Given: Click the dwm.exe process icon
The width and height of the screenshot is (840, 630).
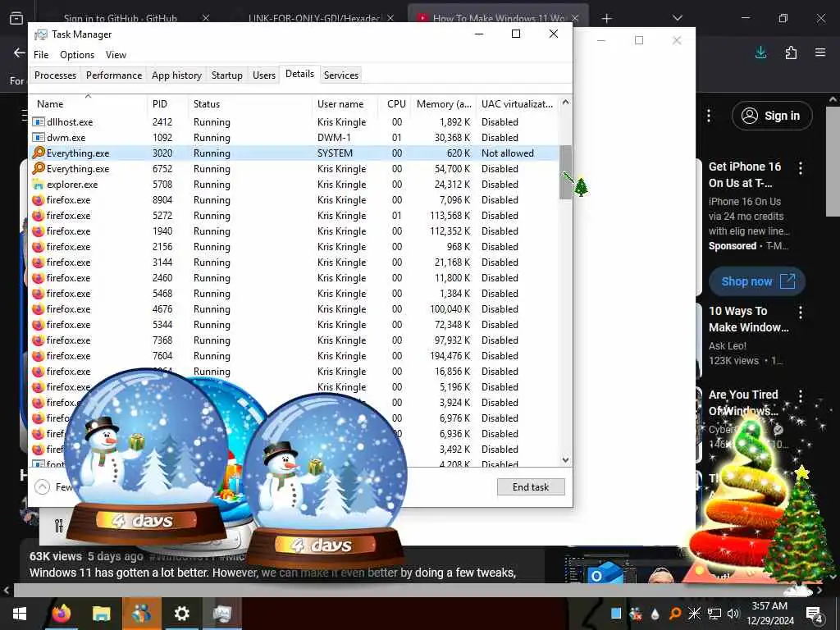Looking at the screenshot, I should pyautogui.click(x=38, y=138).
